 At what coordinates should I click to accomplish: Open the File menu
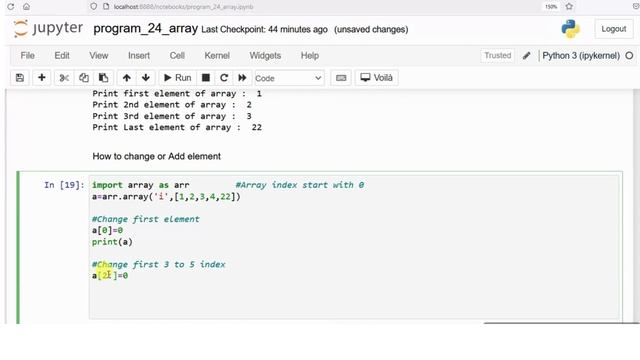coord(27,56)
